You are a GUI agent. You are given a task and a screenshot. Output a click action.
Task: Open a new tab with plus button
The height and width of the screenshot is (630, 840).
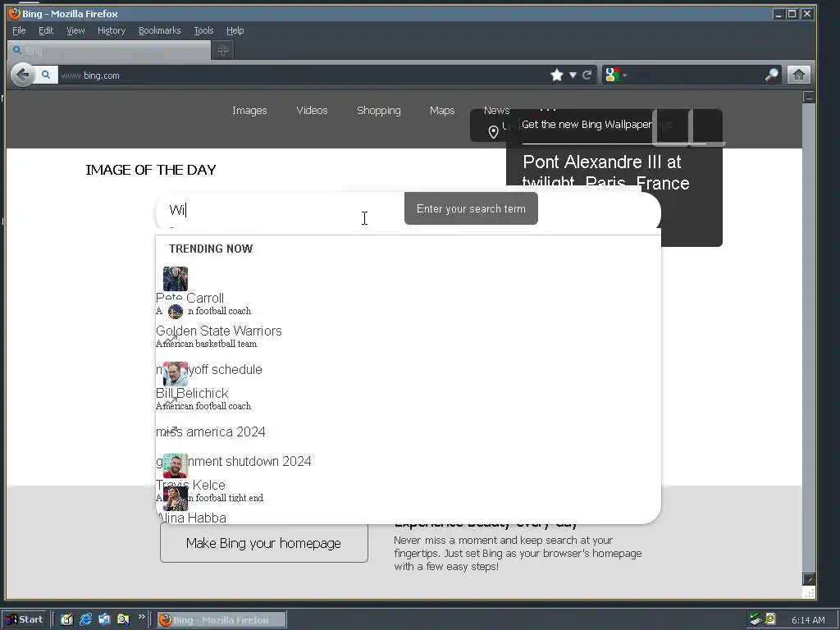point(223,50)
